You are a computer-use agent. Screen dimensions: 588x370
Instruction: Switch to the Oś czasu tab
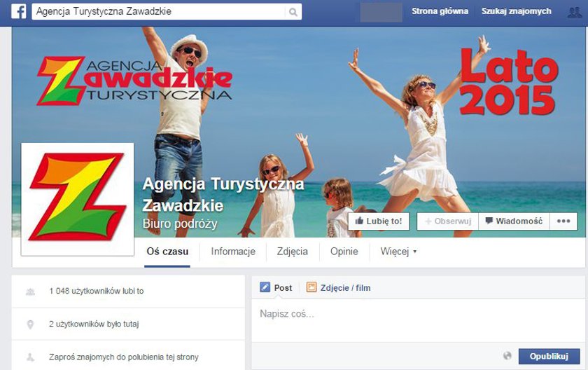[167, 252]
